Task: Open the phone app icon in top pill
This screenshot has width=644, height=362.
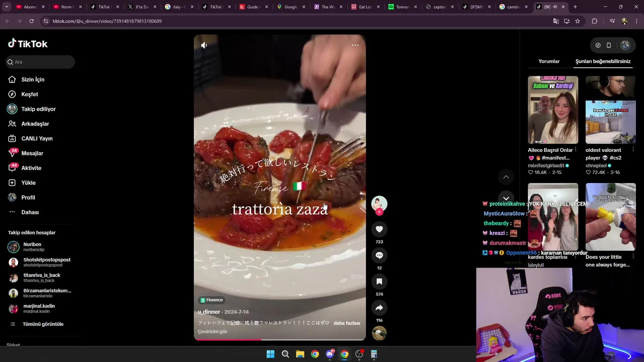Action: pos(609,45)
